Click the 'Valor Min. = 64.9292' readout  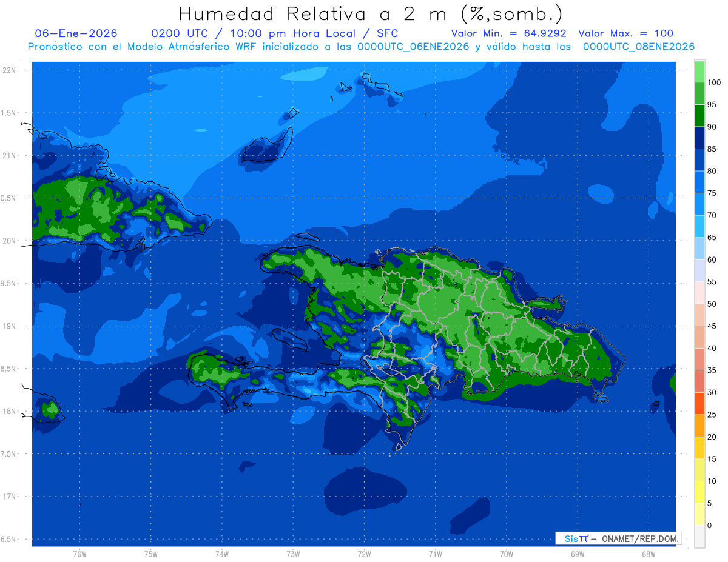509,33
